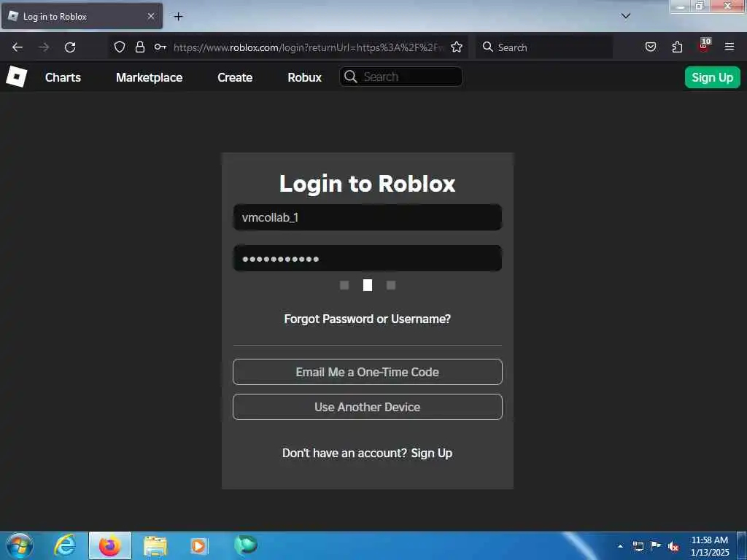Click the password input field
Screen dimensions: 747x560
[368, 258]
